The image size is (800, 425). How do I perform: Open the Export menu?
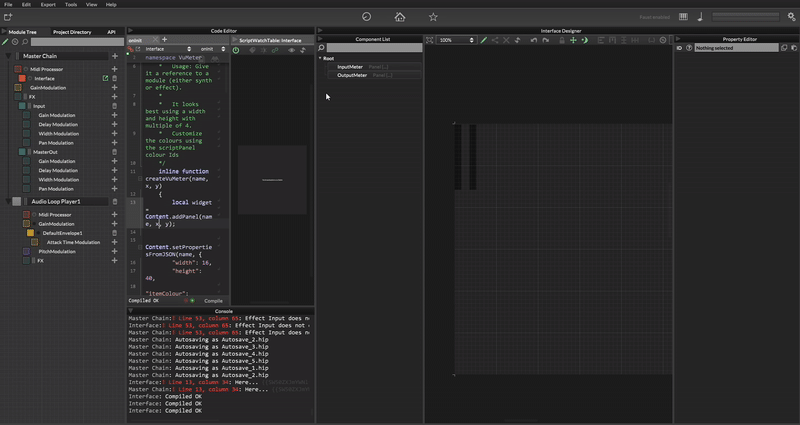pos(48,4)
